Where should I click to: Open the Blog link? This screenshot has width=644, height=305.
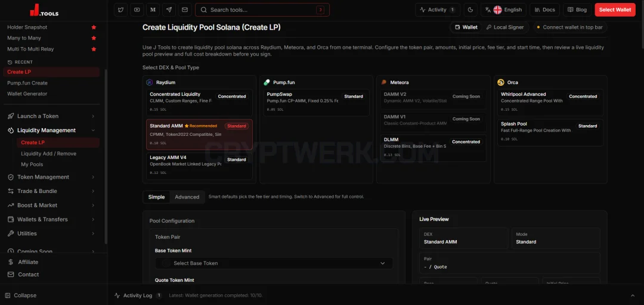click(577, 10)
